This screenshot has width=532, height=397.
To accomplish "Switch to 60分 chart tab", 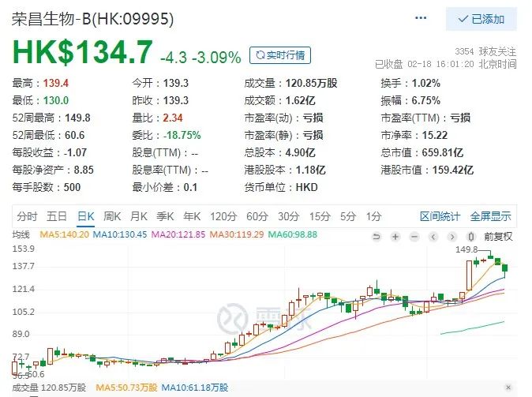I will [x=257, y=216].
